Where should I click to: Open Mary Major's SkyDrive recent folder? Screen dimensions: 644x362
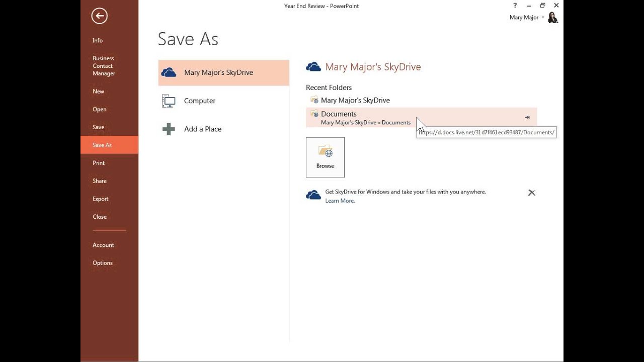point(421,100)
